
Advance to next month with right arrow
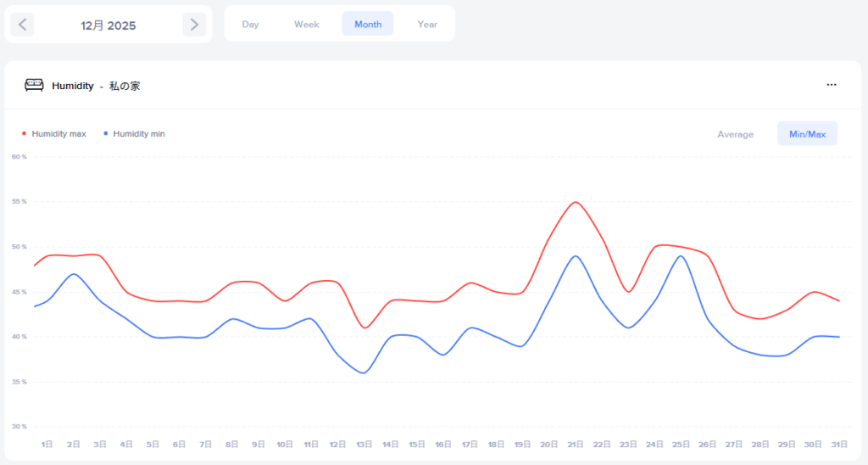click(x=194, y=25)
